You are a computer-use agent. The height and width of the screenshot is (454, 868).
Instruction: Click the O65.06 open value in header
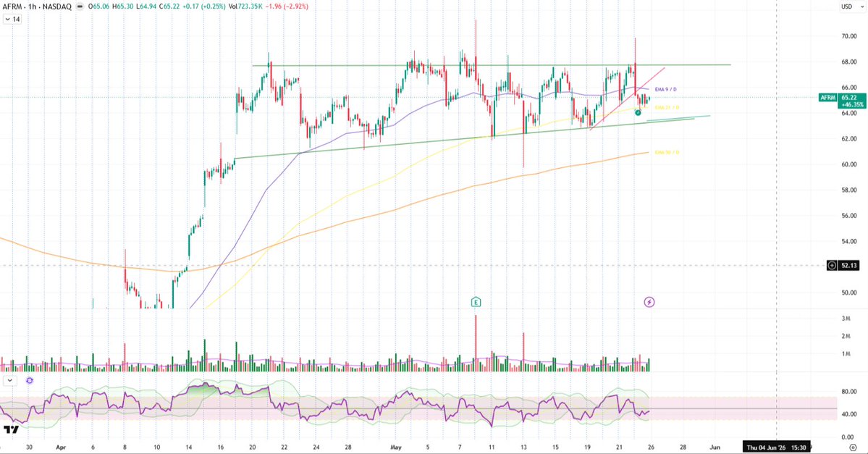(x=100, y=7)
